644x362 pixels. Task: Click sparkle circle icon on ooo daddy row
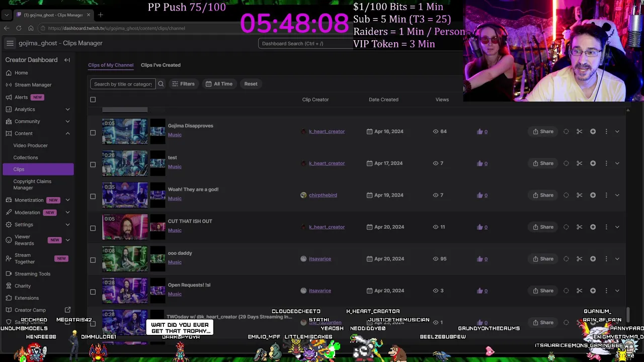[x=593, y=258]
